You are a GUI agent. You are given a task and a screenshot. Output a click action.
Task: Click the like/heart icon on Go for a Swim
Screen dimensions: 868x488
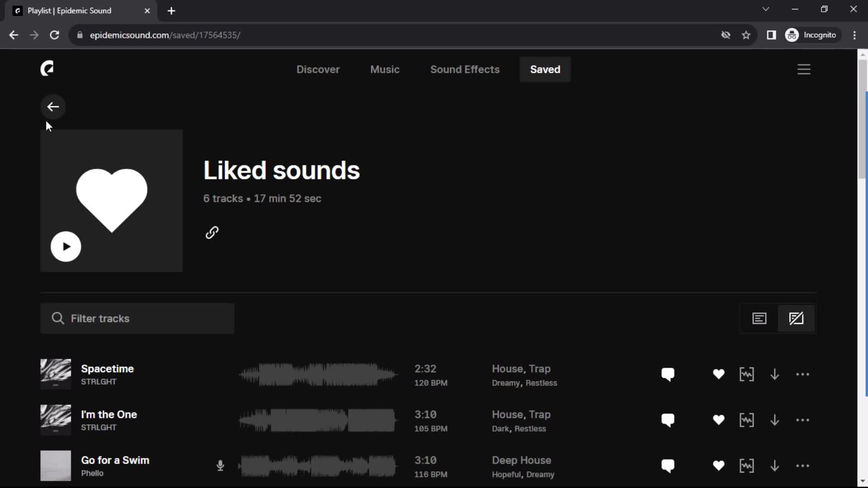[718, 466]
